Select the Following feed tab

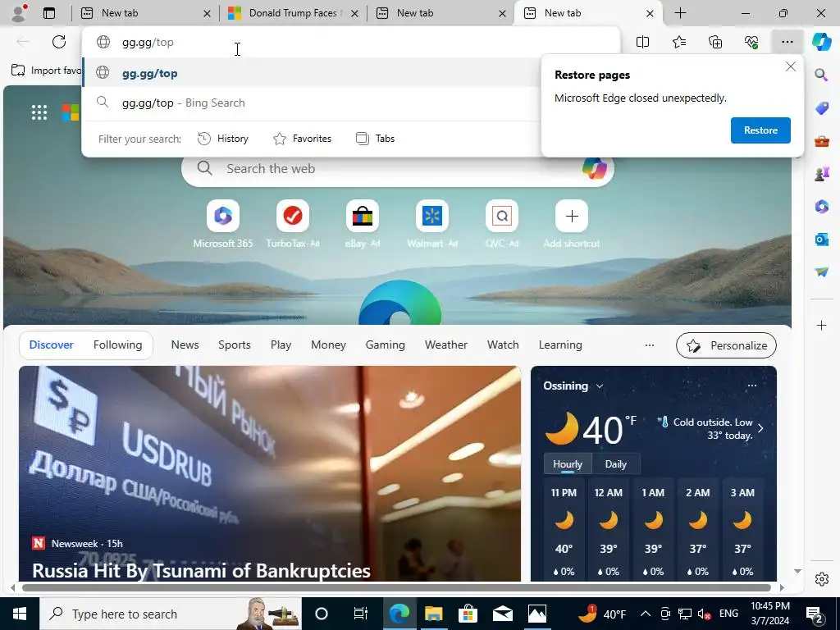pyautogui.click(x=117, y=345)
